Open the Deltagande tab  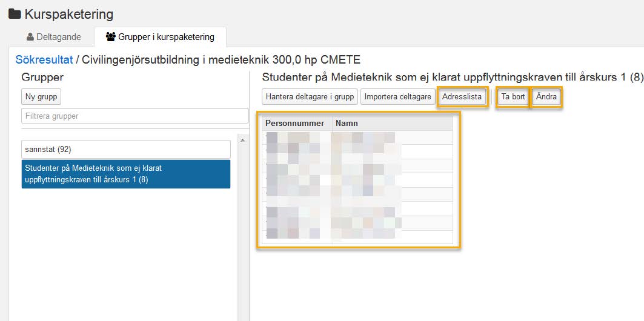click(53, 37)
